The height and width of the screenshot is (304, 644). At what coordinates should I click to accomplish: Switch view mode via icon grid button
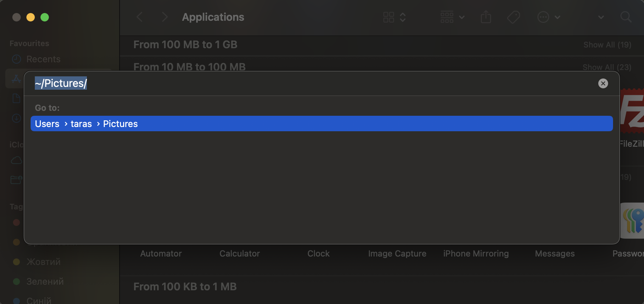pos(394,17)
